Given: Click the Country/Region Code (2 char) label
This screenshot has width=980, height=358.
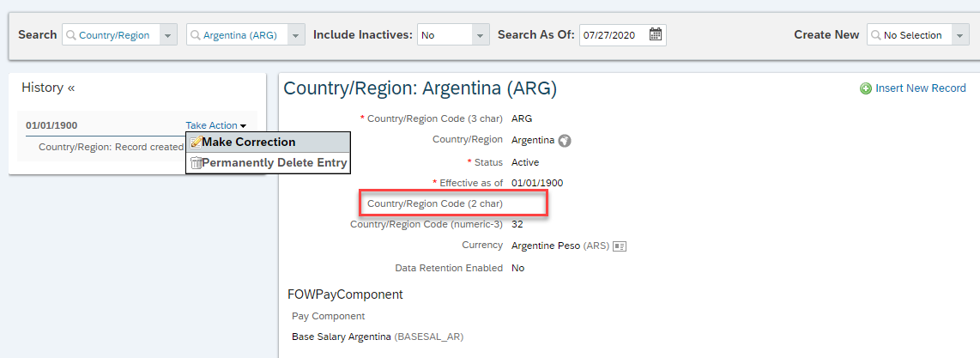Looking at the screenshot, I should [x=435, y=203].
